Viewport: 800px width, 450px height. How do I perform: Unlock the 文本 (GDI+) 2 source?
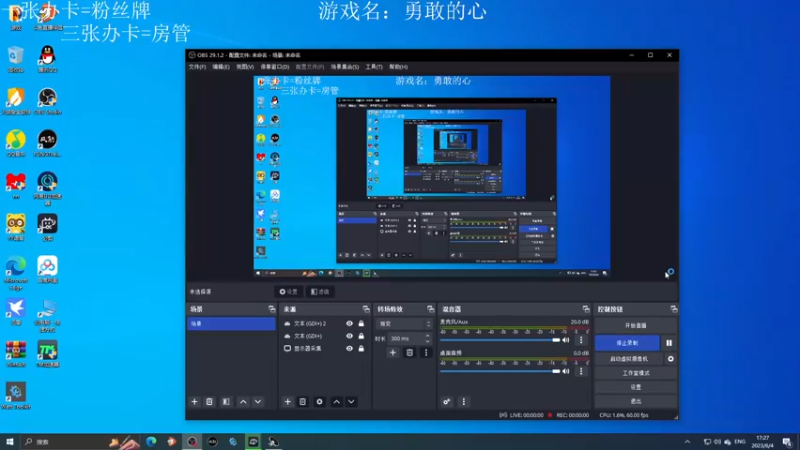[x=361, y=323]
